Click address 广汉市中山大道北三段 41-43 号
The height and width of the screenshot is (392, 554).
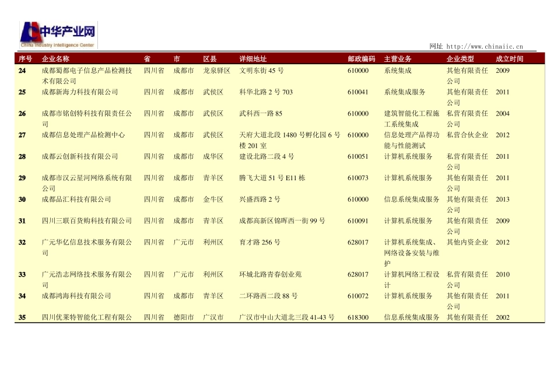coord(286,317)
